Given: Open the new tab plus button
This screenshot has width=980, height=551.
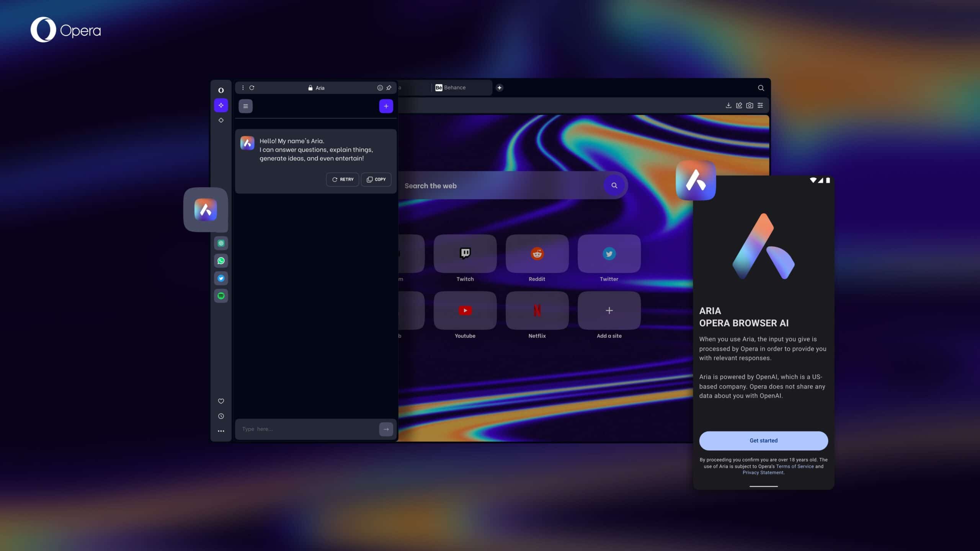Looking at the screenshot, I should tap(500, 88).
